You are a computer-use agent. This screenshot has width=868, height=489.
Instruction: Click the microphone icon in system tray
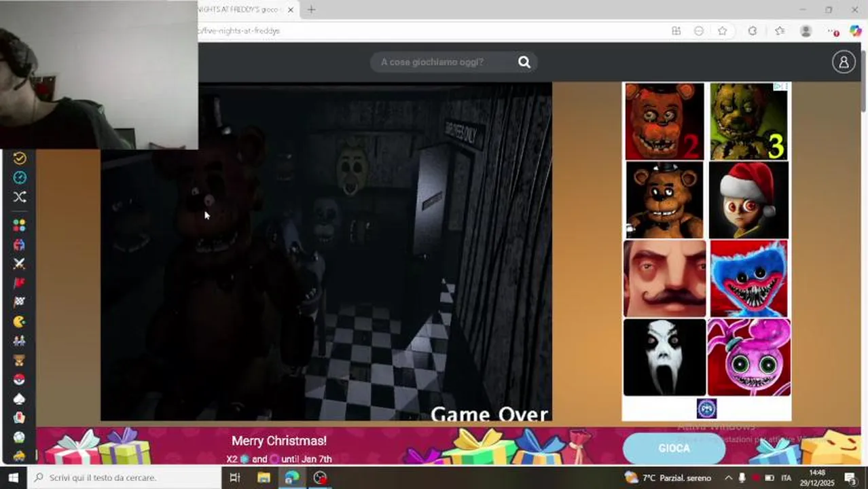click(x=742, y=477)
